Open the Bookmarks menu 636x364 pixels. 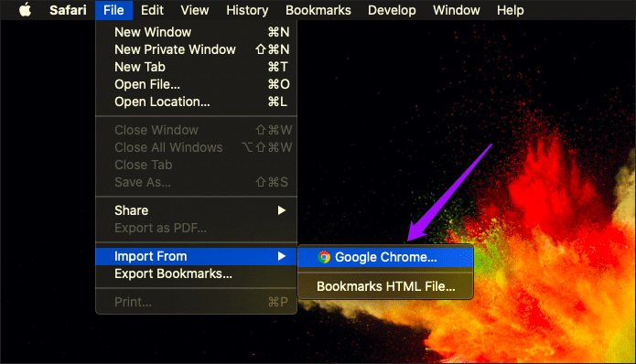(x=318, y=10)
